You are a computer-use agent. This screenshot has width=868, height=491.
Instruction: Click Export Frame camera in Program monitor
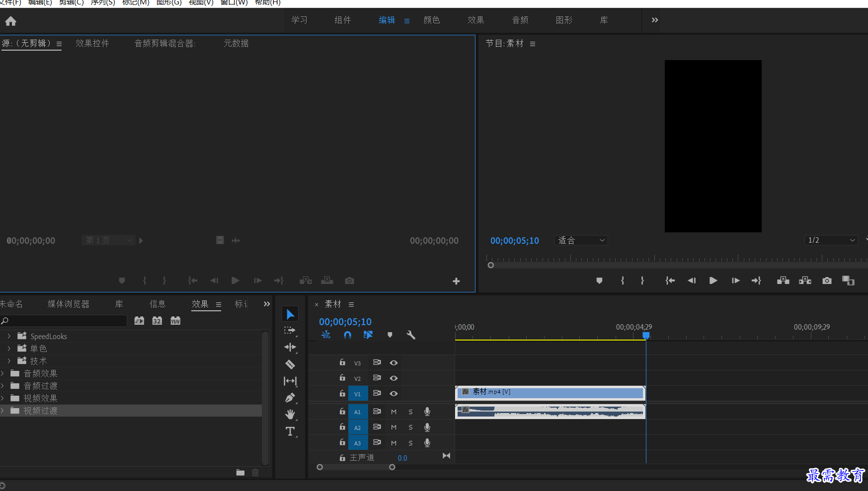pos(827,281)
